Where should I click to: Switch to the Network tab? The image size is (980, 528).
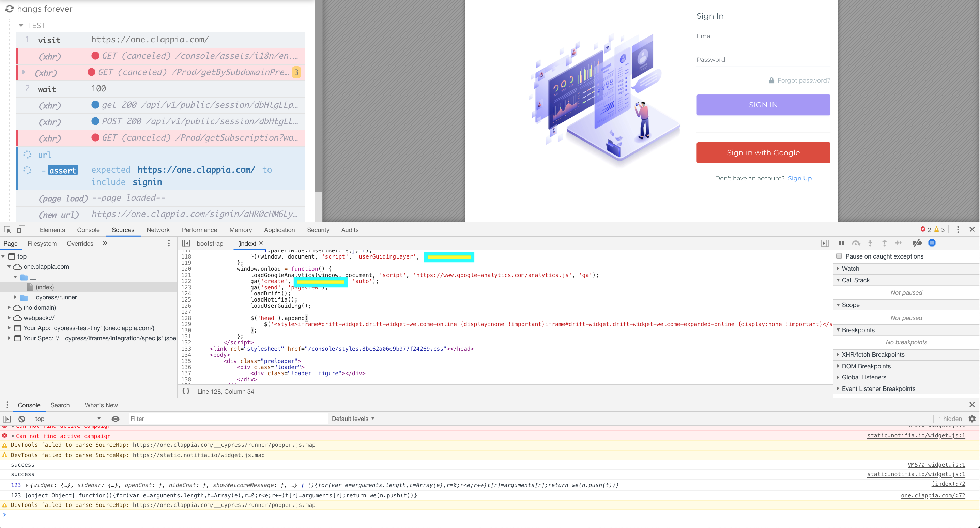[158, 230]
